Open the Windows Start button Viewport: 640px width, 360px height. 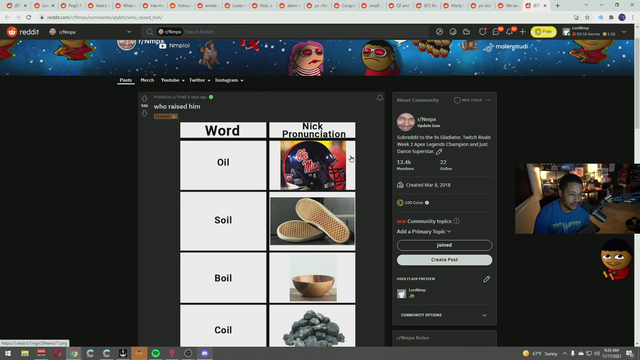coord(8,353)
